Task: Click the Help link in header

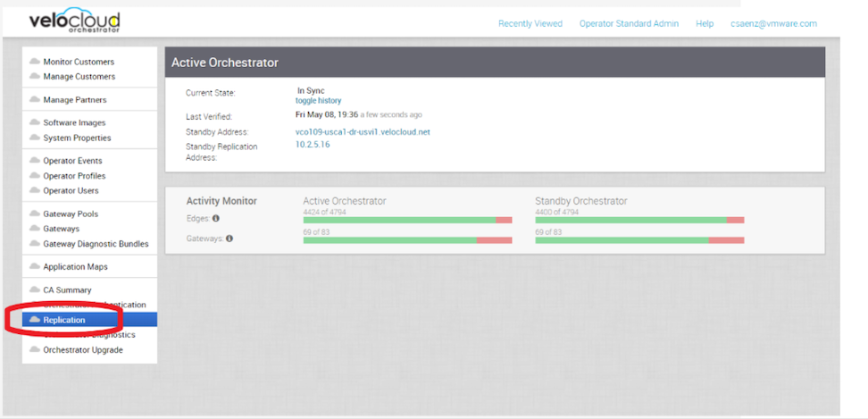Action: 705,24
